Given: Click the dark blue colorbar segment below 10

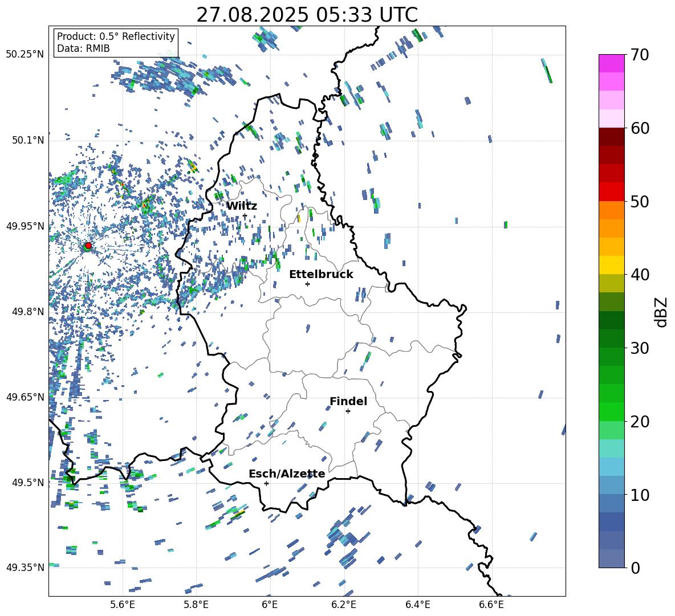Looking at the screenshot, I should [x=611, y=521].
